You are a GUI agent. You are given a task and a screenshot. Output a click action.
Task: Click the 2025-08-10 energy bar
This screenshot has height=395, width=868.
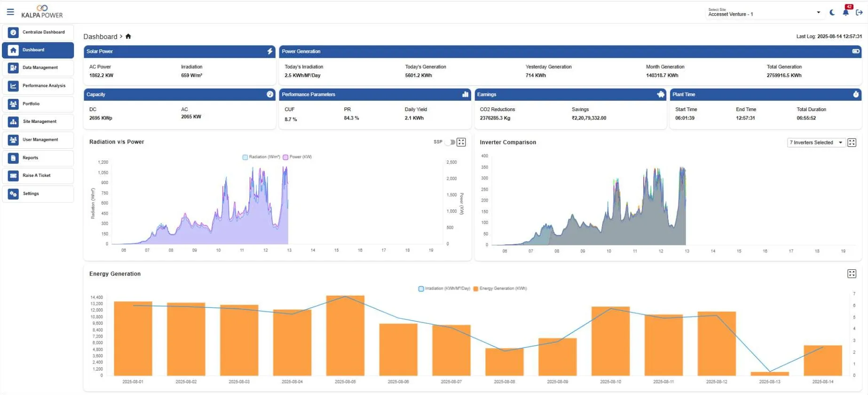[610, 341]
